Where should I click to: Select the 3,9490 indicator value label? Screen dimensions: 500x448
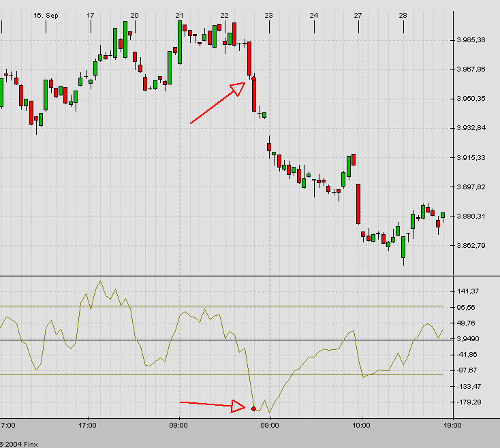470,339
